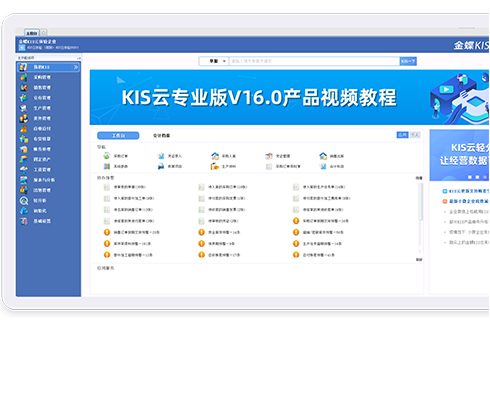Switch to the 会计档案 tab
The image size is (490, 420).
pyautogui.click(x=161, y=136)
